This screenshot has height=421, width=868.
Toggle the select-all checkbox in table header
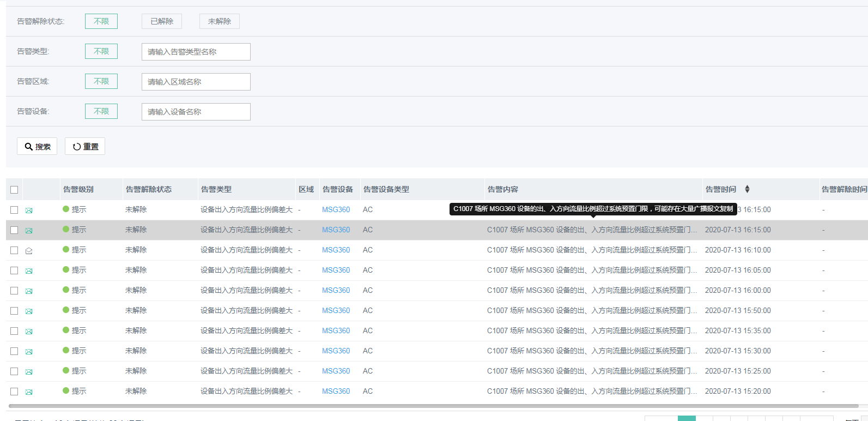(x=14, y=190)
